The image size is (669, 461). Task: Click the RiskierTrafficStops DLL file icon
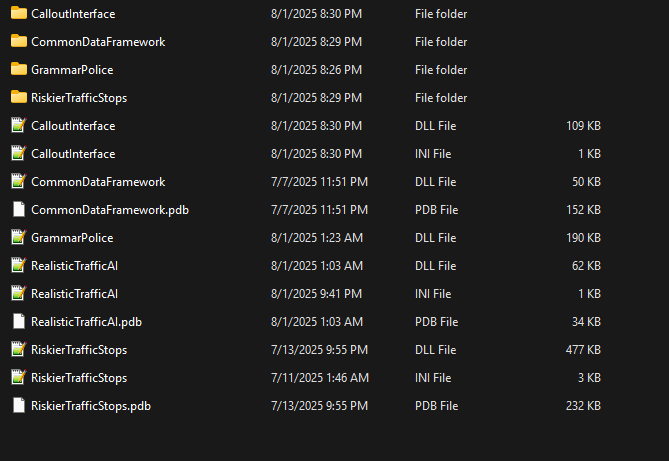[18, 350]
